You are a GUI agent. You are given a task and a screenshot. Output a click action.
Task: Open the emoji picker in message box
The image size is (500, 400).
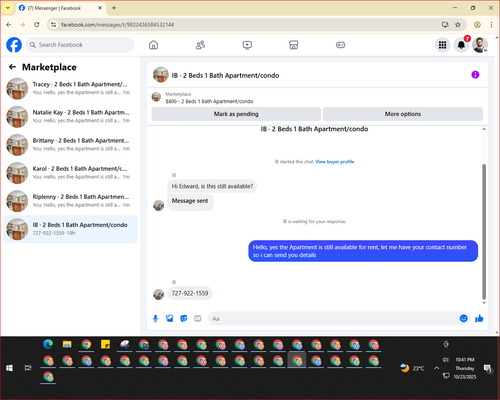[463, 318]
